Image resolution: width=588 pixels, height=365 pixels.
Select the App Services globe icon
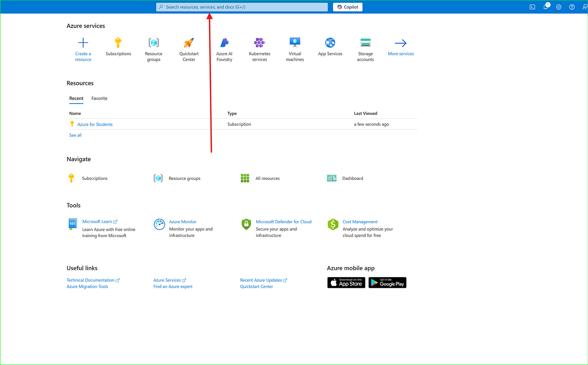pos(330,42)
